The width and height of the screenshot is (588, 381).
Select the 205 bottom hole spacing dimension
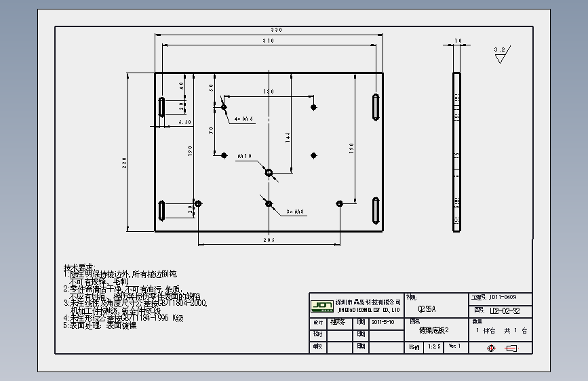pyautogui.click(x=269, y=240)
